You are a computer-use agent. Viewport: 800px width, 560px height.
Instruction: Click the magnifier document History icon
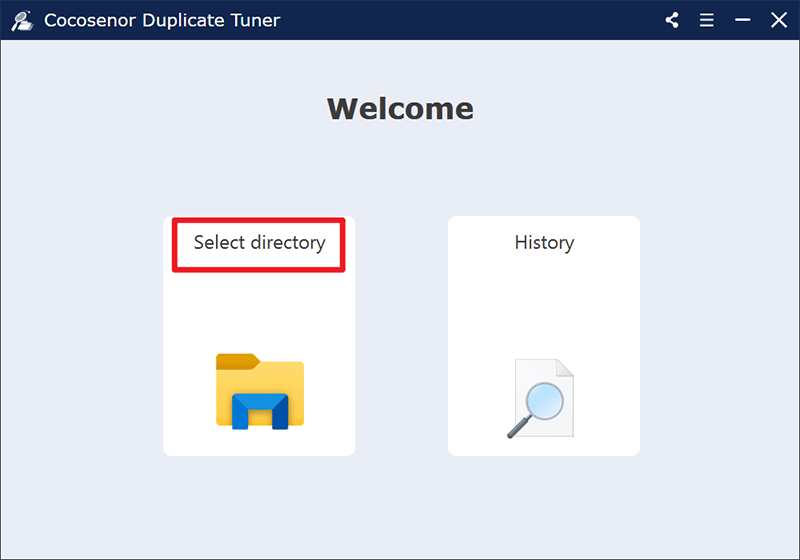541,398
